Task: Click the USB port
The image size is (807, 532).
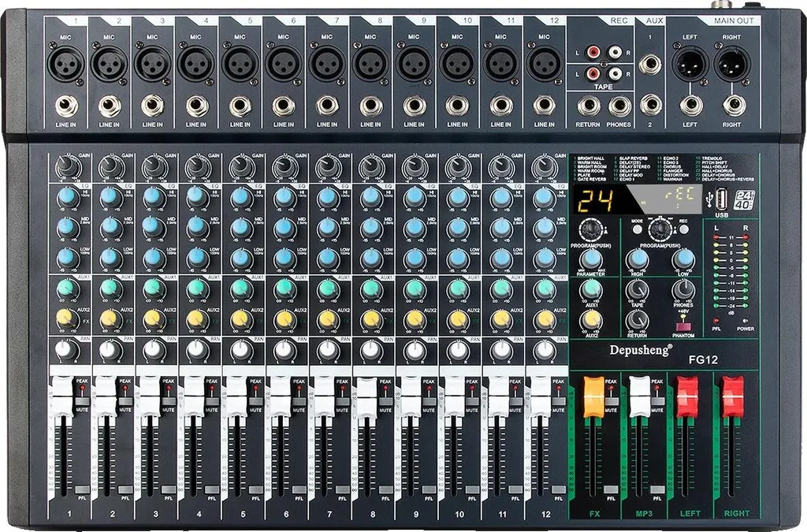Action: (722, 198)
